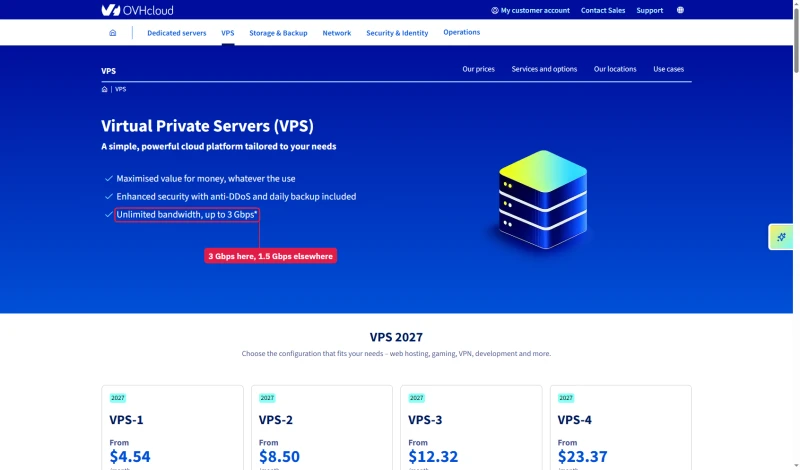Screen dimensions: 800x470
Task: Click the 2027 badge on VPS-1 card
Action: click(x=118, y=398)
